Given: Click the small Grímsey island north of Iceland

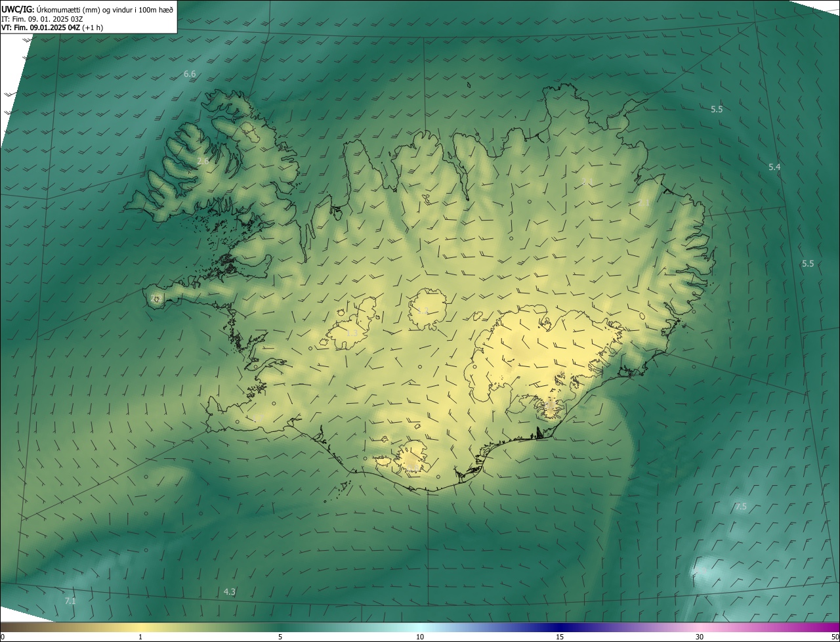Looking at the screenshot, I should (470, 84).
